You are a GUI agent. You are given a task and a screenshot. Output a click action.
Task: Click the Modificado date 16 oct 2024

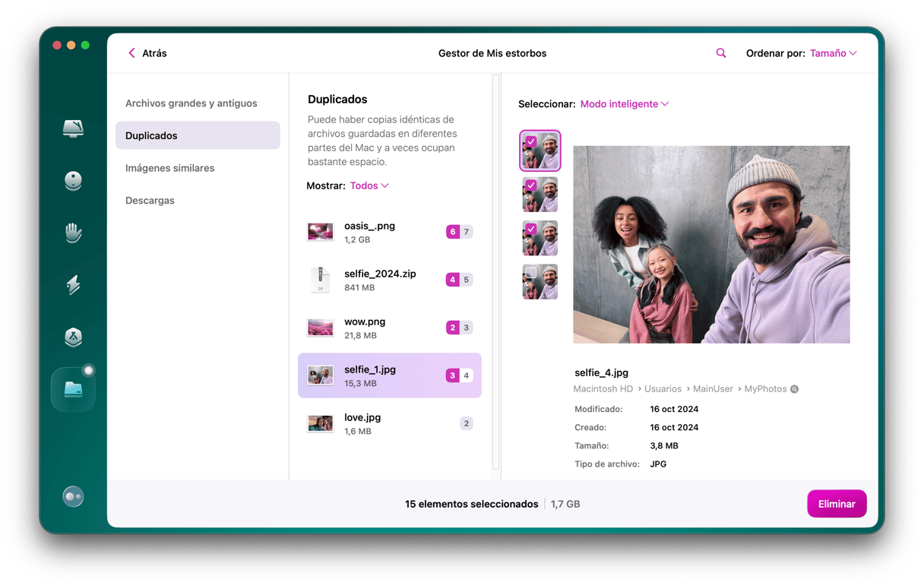point(674,409)
